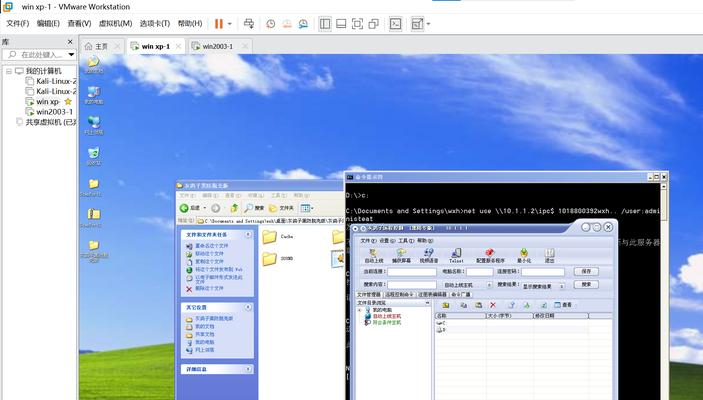The width and height of the screenshot is (703, 400).
Task: Open the Back button history dropdown arrow
Action: pos(205,208)
